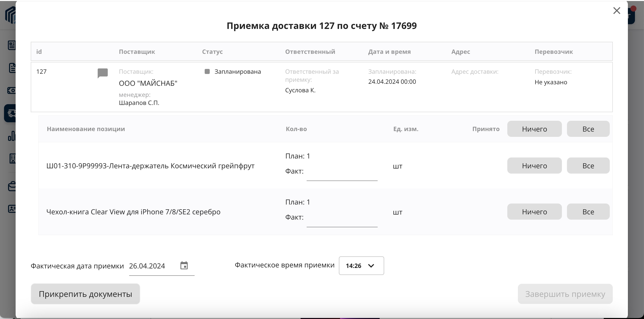Open the news sidebar icon at top
The width and height of the screenshot is (644, 319).
(11, 45)
